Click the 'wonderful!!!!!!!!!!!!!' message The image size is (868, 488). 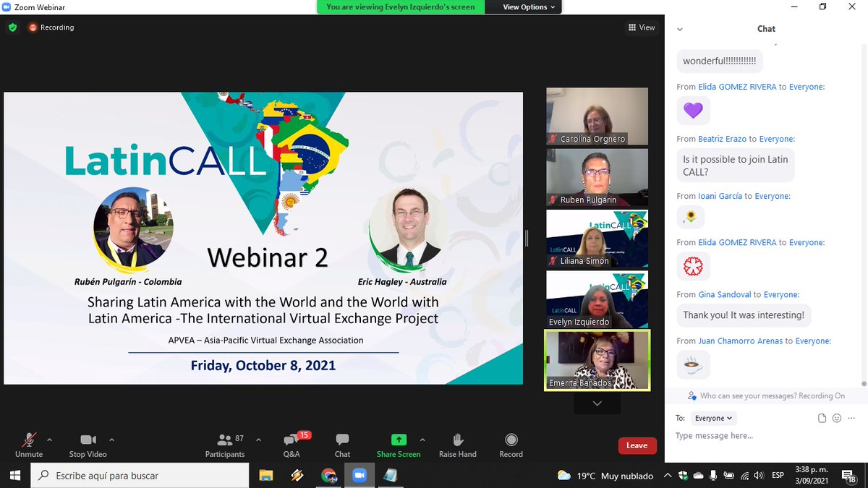pos(719,61)
